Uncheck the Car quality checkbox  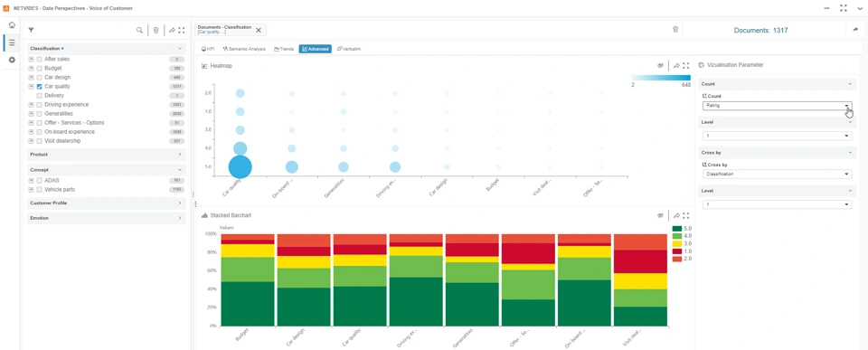coord(39,87)
